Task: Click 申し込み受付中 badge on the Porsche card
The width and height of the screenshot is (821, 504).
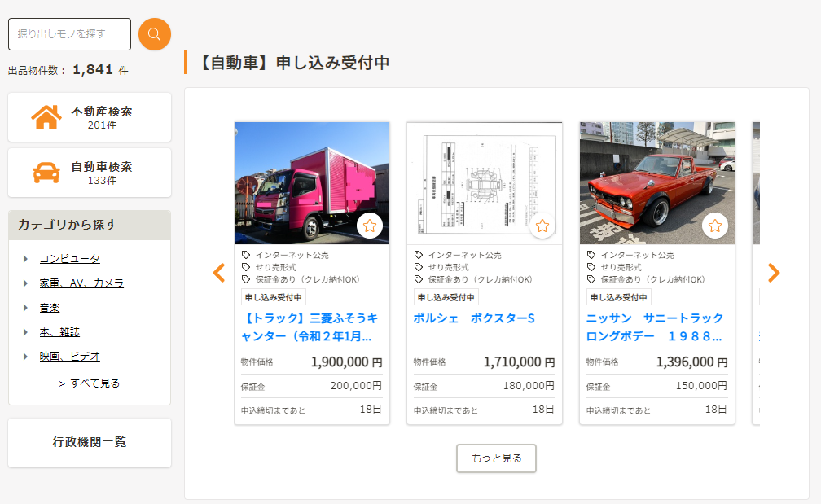Action: [x=446, y=297]
